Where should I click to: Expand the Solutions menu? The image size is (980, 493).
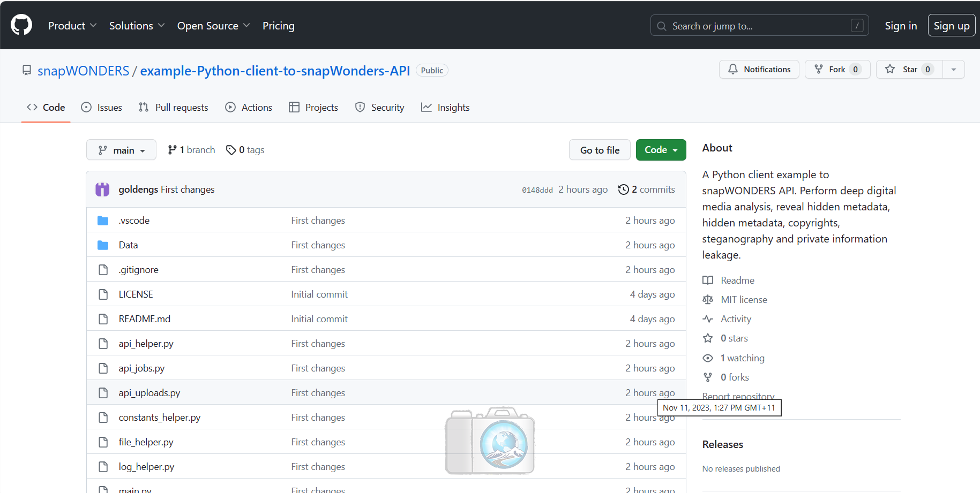click(x=137, y=26)
